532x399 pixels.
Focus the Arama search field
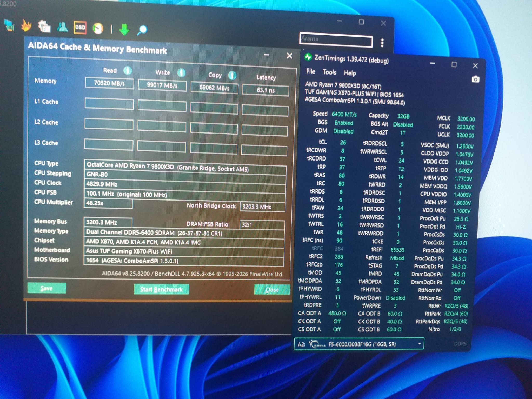click(336, 40)
